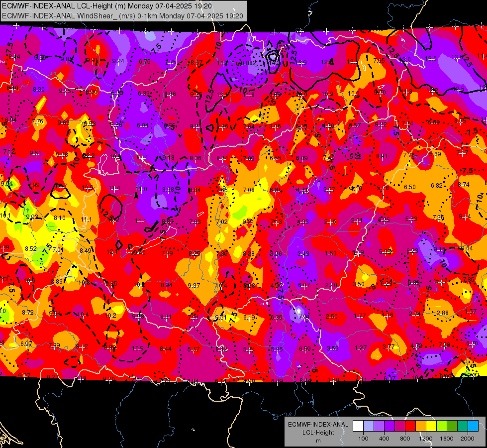This screenshot has height=448, width=487.
Task: Click the map value 8.68
Action: [168, 190]
